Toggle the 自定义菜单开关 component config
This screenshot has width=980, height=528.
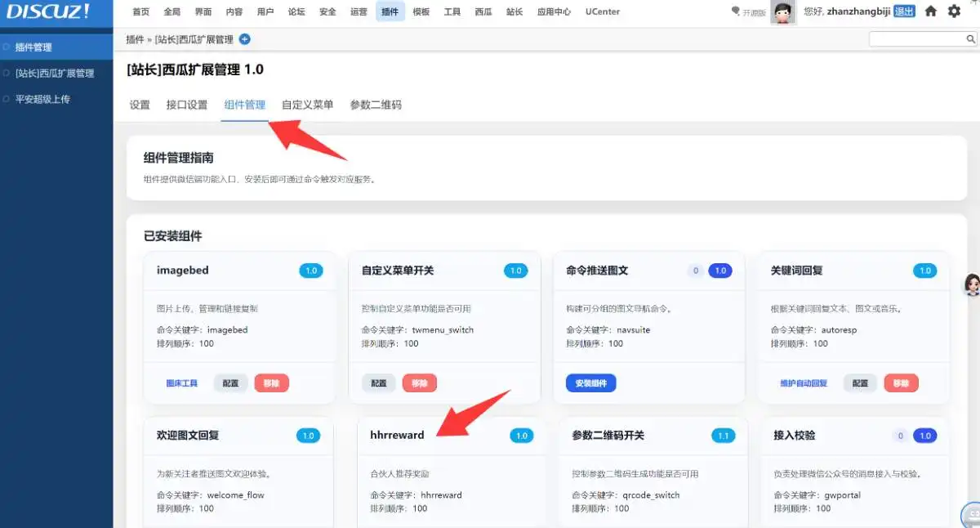click(378, 383)
